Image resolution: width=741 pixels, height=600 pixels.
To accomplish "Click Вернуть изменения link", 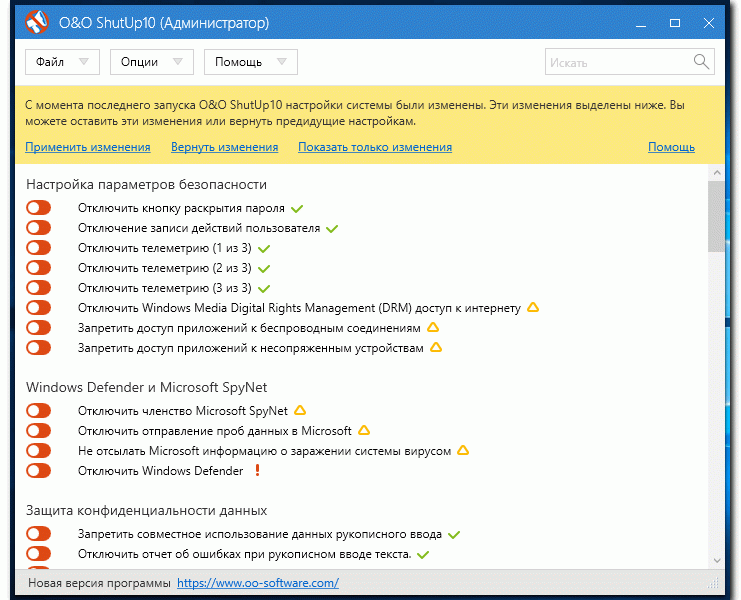I will [x=224, y=147].
